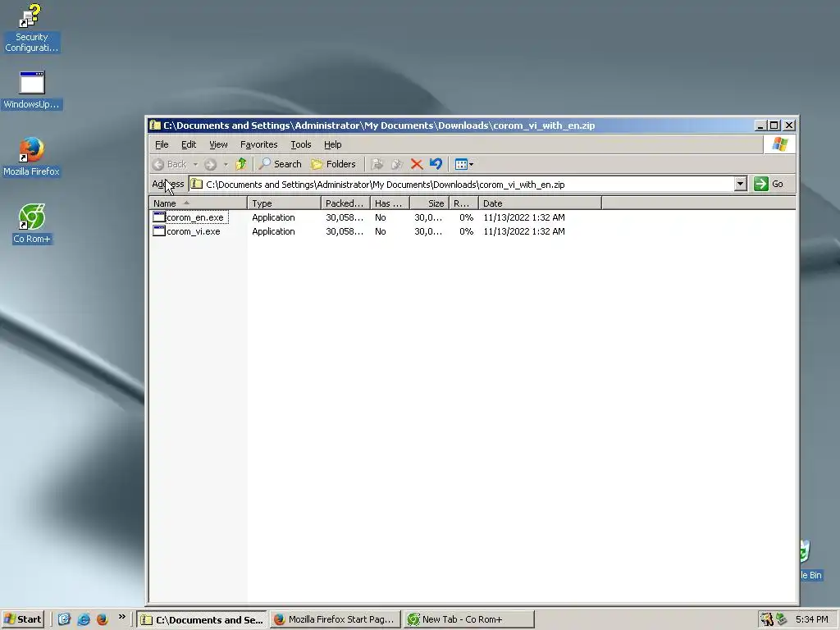This screenshot has height=630, width=840.
Task: Click the Show Desktop quick launch icon
Action: point(64,619)
